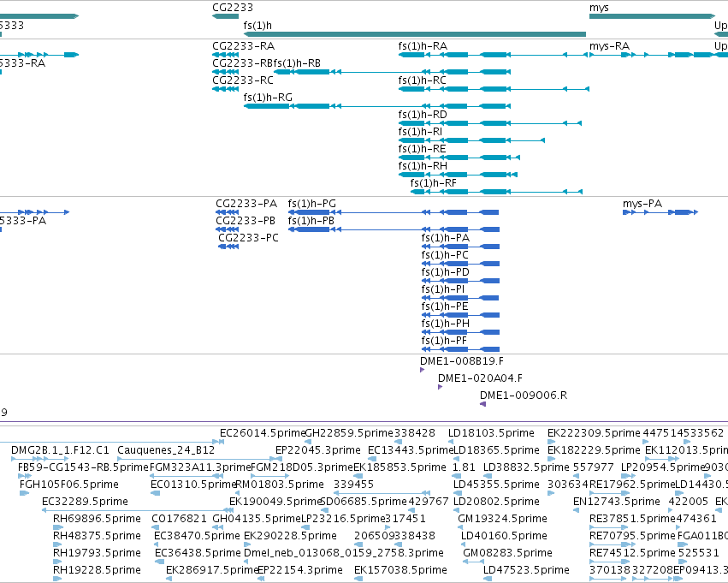
Task: Click the GM19324.5prime EST label
Action: [503, 519]
